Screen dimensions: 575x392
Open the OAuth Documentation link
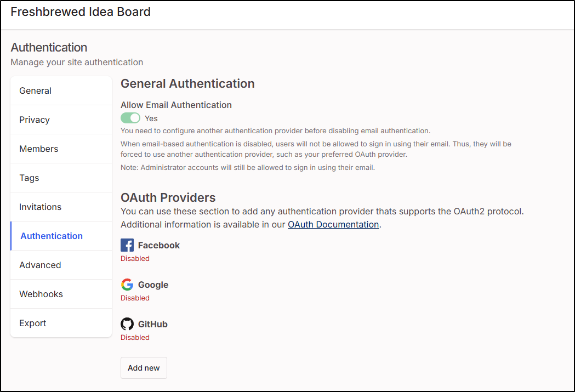pos(333,224)
